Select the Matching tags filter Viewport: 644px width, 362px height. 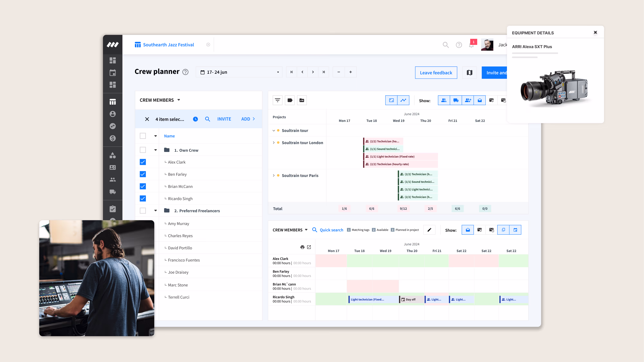coord(358,230)
